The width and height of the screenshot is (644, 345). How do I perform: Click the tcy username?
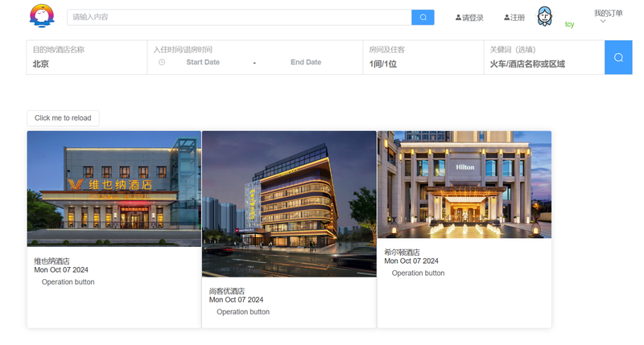coord(569,24)
